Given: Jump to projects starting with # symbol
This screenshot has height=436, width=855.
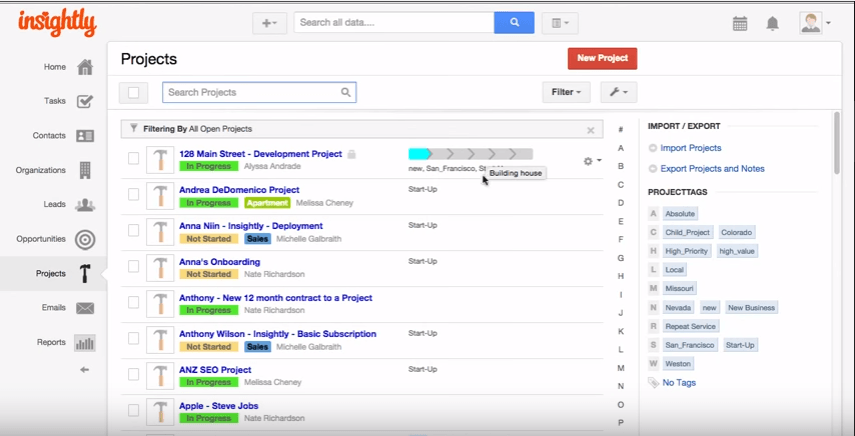Looking at the screenshot, I should 621,130.
